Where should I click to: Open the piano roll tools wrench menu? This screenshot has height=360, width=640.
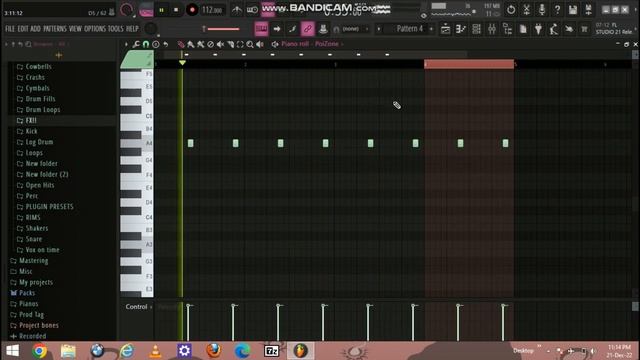136,44
